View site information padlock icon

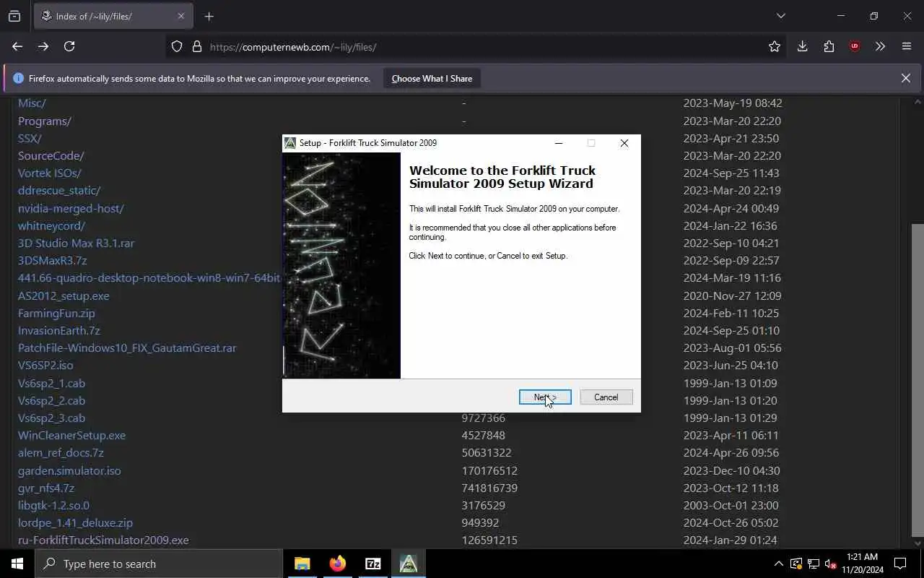[196, 46]
